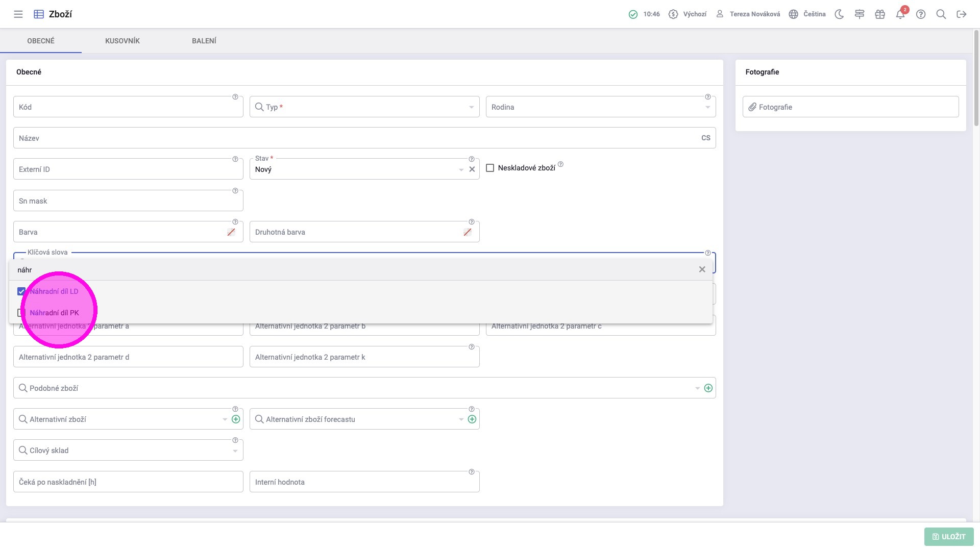The width and height of the screenshot is (980, 551).
Task: Click the logout icon
Action: [962, 14]
